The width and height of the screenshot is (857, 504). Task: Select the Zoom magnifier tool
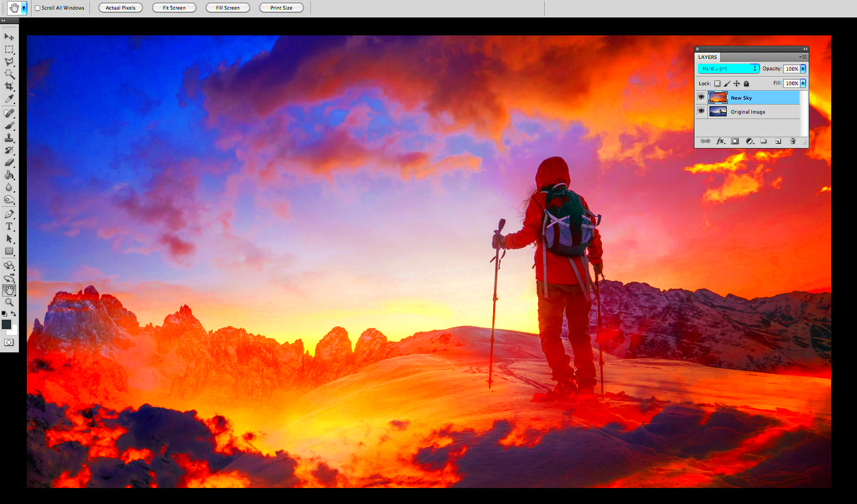(9, 302)
